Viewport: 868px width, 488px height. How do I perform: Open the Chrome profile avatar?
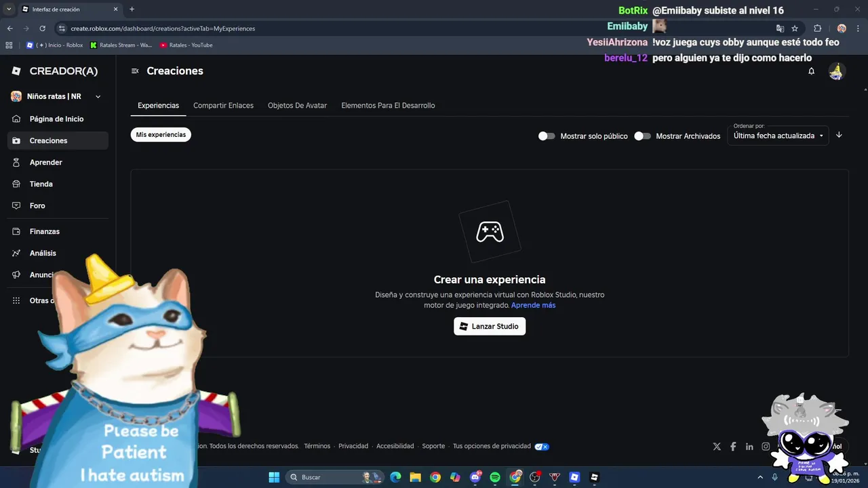(842, 28)
